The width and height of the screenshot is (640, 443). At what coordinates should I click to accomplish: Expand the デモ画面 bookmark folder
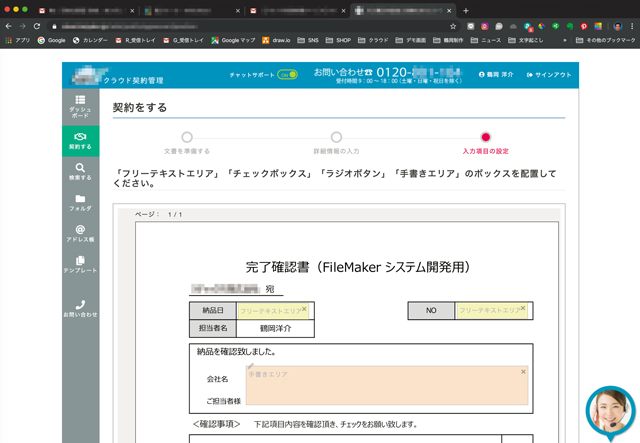[410, 40]
